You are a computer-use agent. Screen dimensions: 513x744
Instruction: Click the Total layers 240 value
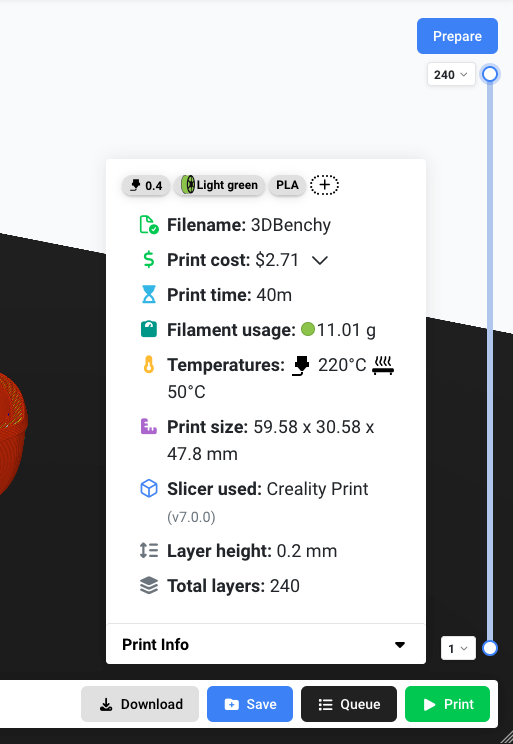coord(285,586)
